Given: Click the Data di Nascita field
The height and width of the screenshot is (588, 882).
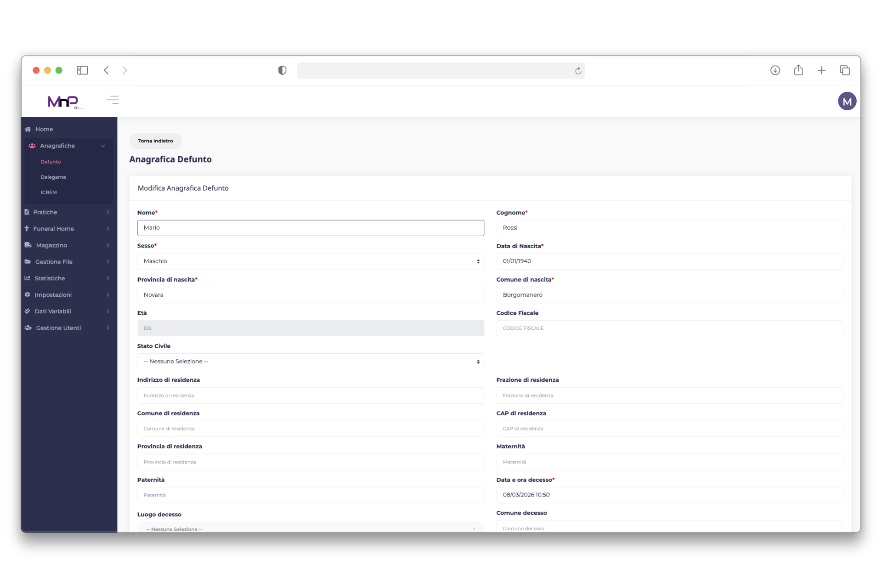Looking at the screenshot, I should [x=669, y=261].
